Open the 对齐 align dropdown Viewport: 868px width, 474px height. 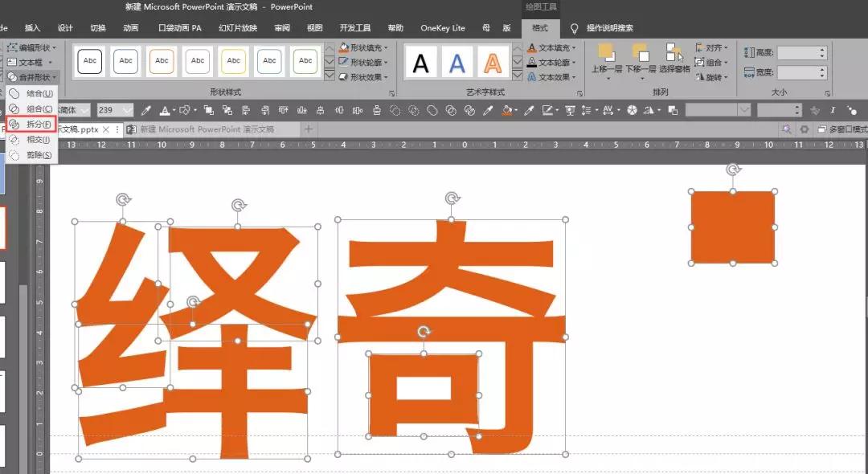coord(712,47)
